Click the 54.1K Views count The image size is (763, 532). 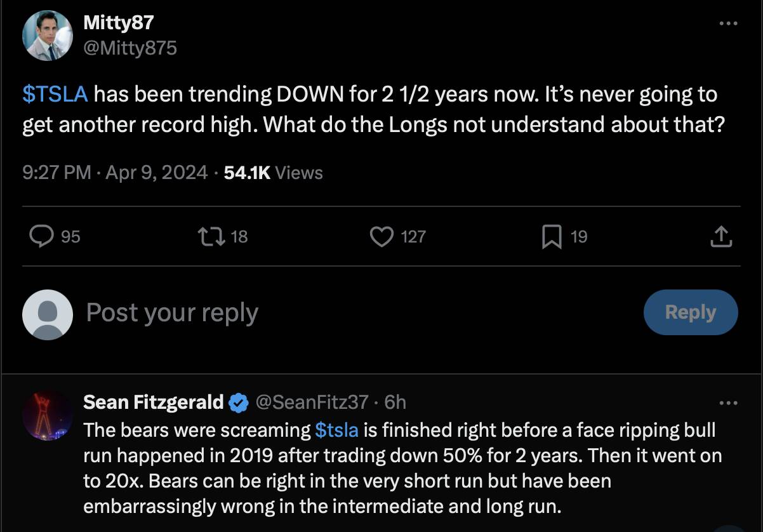tap(274, 173)
